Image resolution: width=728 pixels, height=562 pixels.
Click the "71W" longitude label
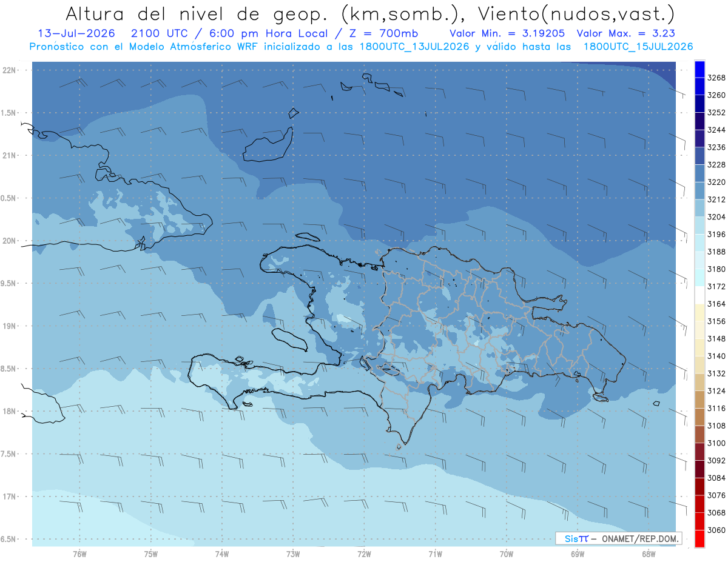[x=435, y=554]
